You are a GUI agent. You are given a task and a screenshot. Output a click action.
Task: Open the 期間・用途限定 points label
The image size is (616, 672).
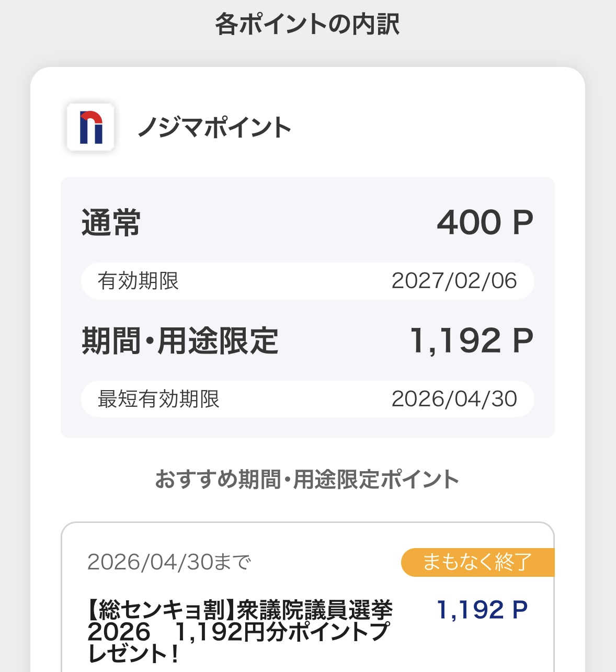click(x=180, y=341)
